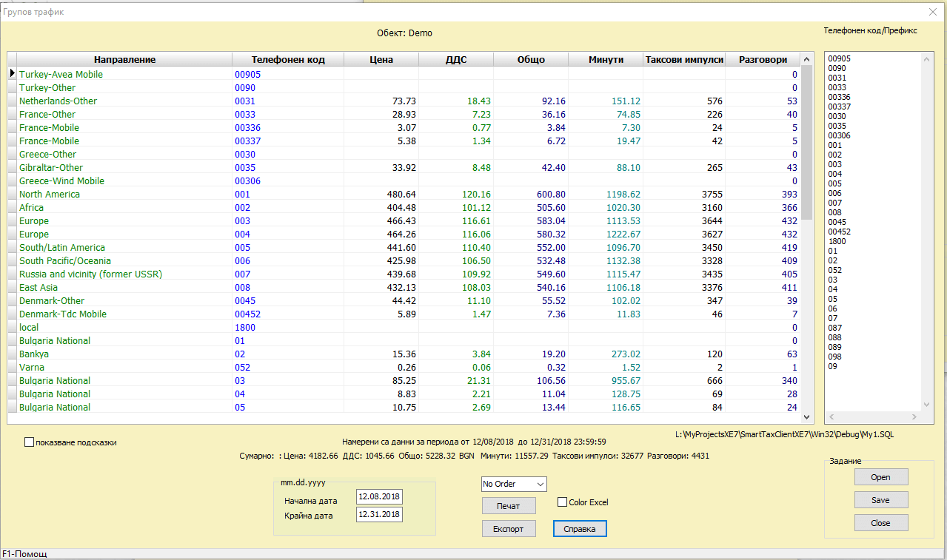Screen dimensions: 947x560
Task: Click the Печат button
Action: (x=509, y=506)
